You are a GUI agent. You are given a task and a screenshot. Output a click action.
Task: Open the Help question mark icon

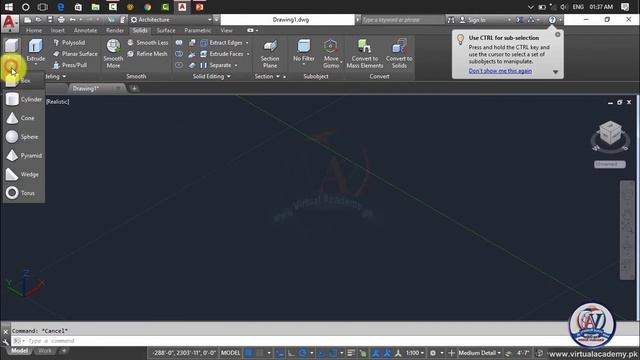[552, 20]
